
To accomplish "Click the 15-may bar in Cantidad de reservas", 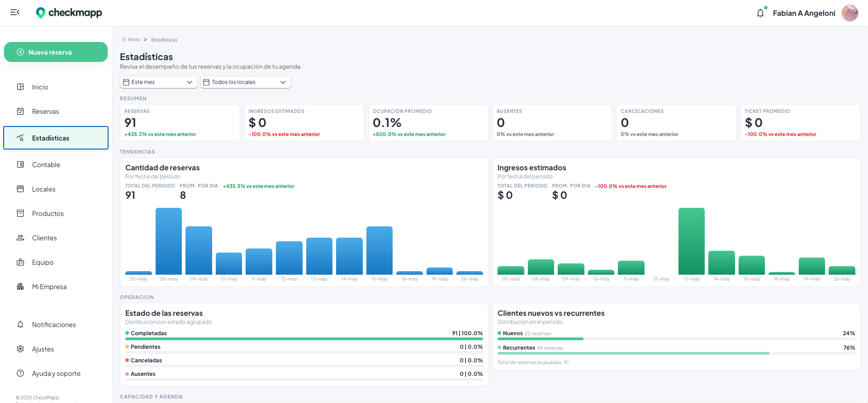I will (x=379, y=250).
